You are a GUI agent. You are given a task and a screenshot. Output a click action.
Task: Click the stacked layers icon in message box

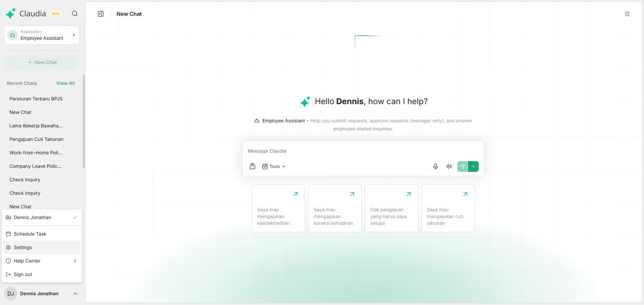point(252,166)
